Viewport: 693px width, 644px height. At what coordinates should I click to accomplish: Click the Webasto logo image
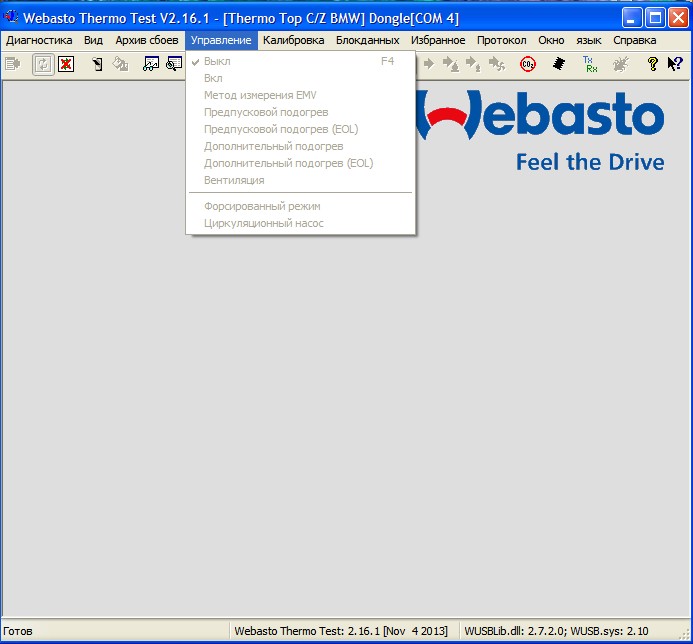(540, 131)
